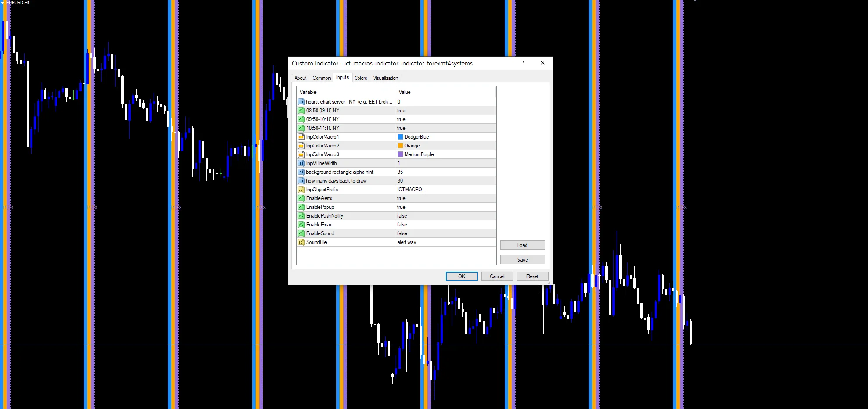Click the help question mark in dialog title
The image size is (868, 409).
click(523, 63)
